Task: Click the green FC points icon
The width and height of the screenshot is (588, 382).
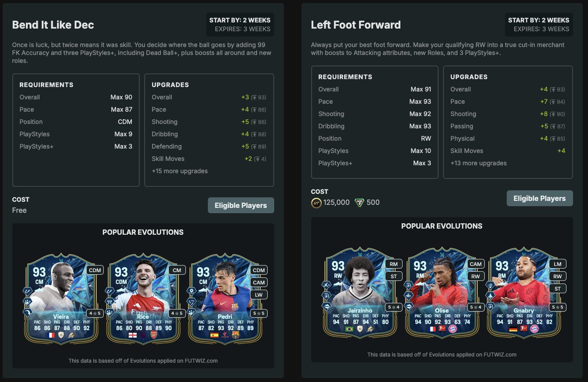Action: click(x=359, y=203)
